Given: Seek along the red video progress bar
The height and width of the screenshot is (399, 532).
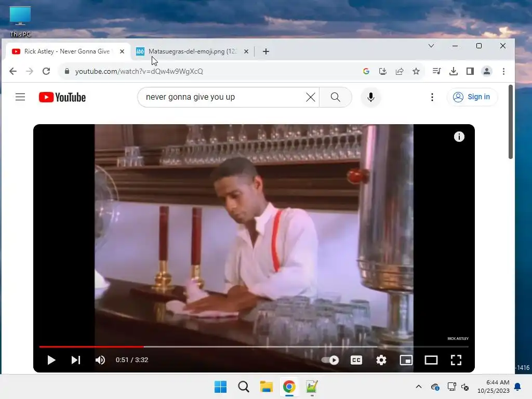Looking at the screenshot, I should pyautogui.click(x=91, y=347).
